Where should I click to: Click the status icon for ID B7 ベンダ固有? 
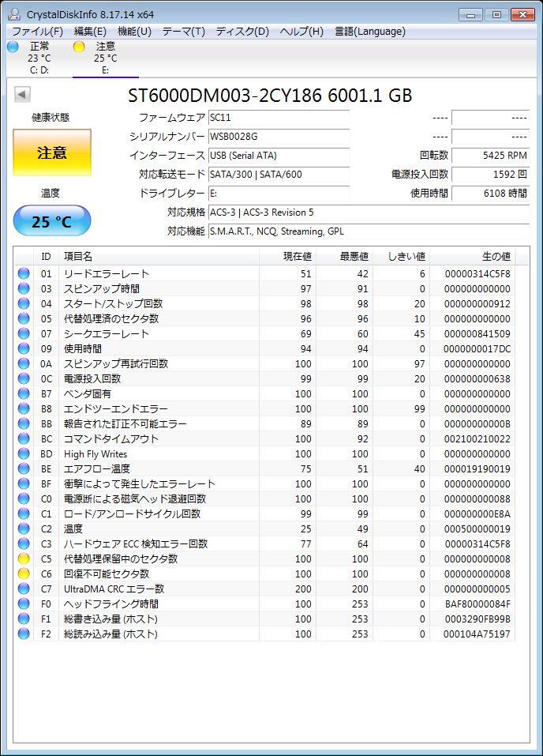coord(24,393)
